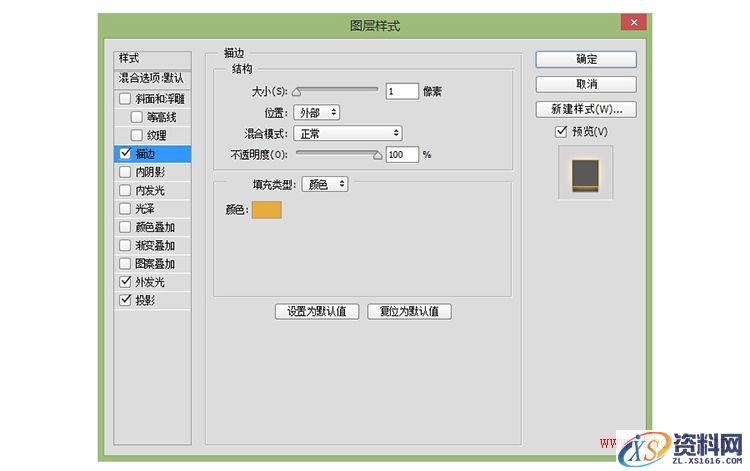Uncheck the 投影 checkbox
Screen dimensions: 750x471
tap(125, 300)
